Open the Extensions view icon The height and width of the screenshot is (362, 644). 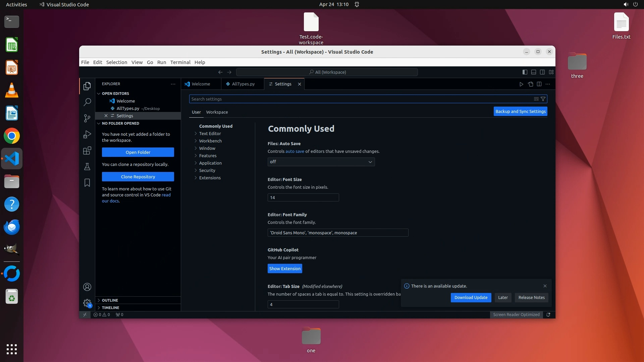[x=87, y=150]
